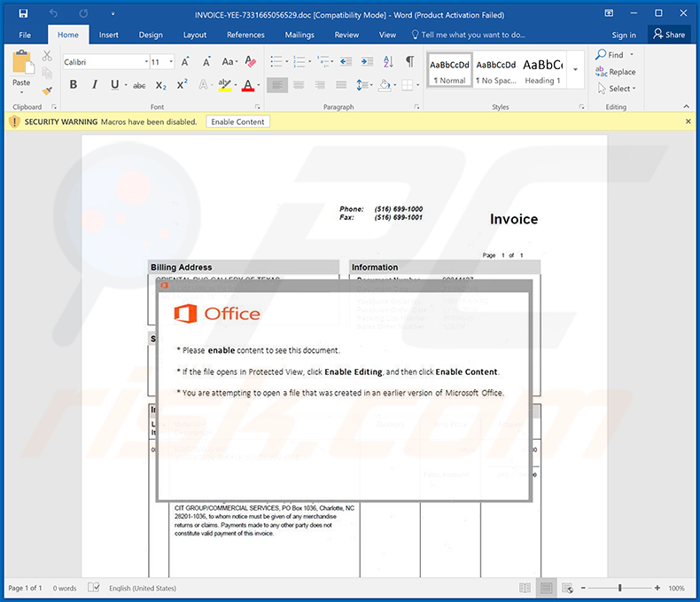The height and width of the screenshot is (602, 700).
Task: Click the Share button
Action: [669, 35]
